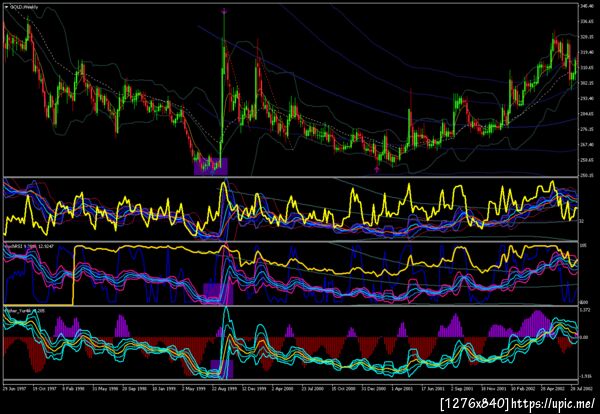Click the purple highlight box under the 1999 price low
Viewport: 600px width, 414px height.
pos(211,166)
